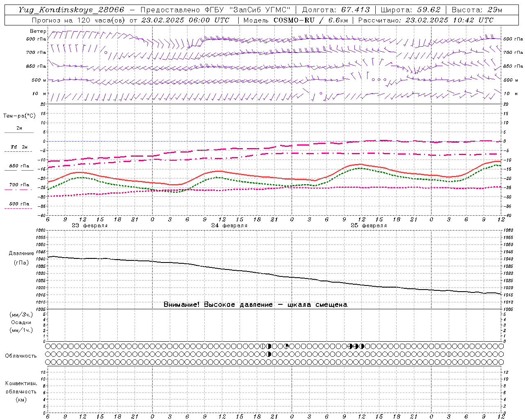Click the Широта: 59.62 value
This screenshot has height=420, width=525.
411,10
